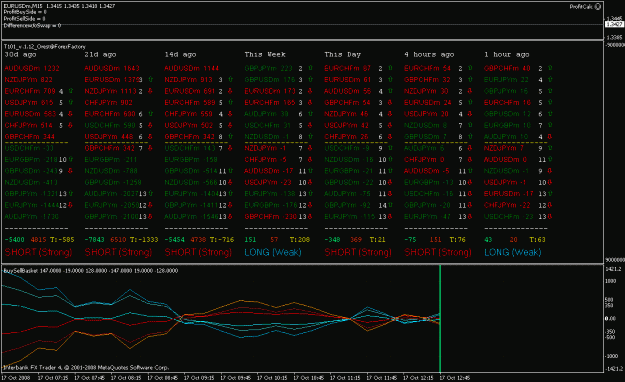Screen dimensions: 625x382
Task: Click the "AUDJPYm -1730" row
Action: click(31, 217)
